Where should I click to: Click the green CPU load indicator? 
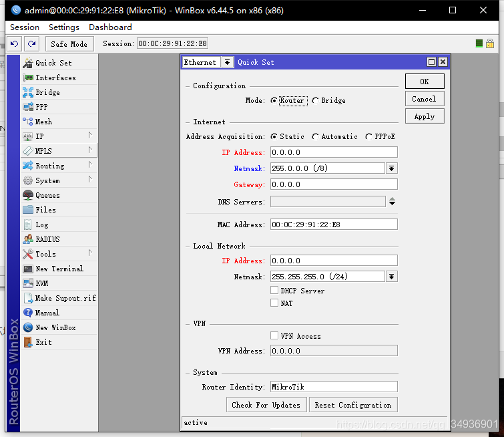[479, 43]
